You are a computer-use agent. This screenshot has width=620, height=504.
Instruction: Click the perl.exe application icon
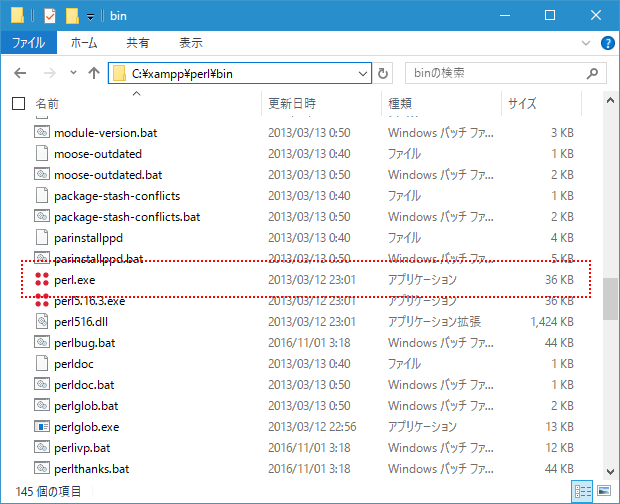pos(42,279)
